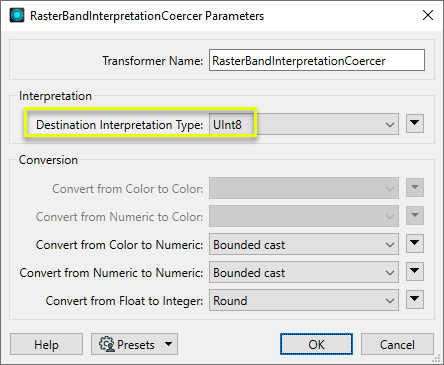Click the Convert from Color to Color combo box
The image size is (444, 365).
(x=304, y=188)
